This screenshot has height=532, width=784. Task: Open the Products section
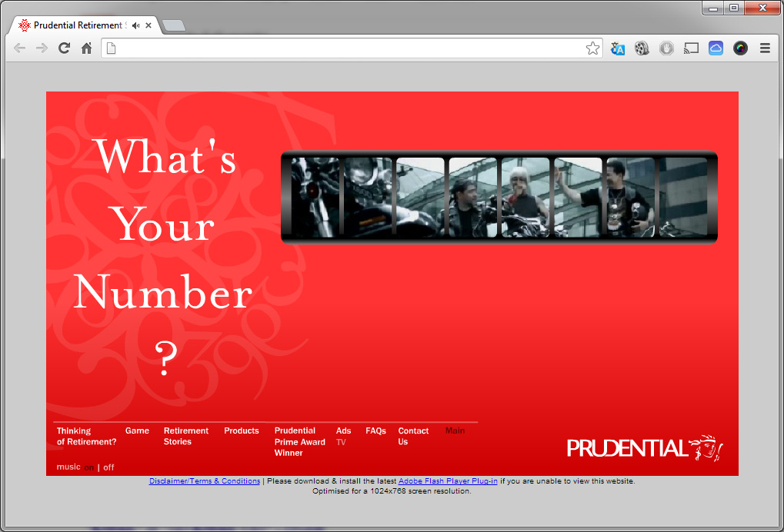pos(242,431)
